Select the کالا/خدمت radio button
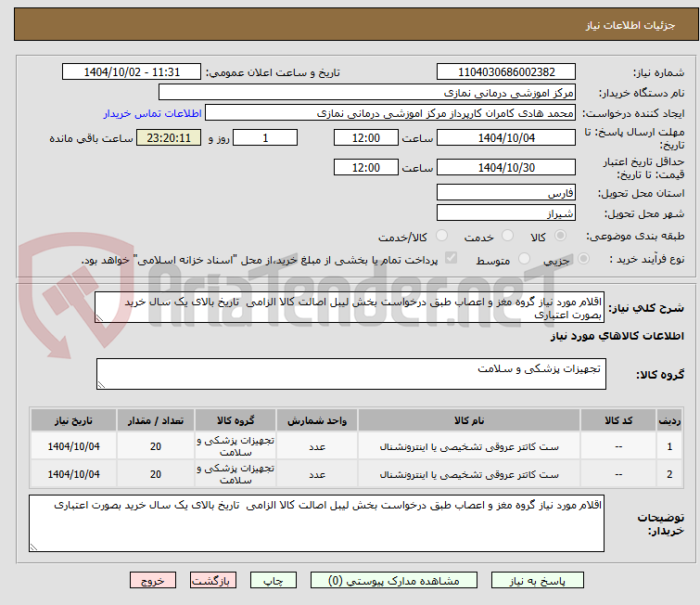Viewport: 700px width, 605px height. pos(441,236)
